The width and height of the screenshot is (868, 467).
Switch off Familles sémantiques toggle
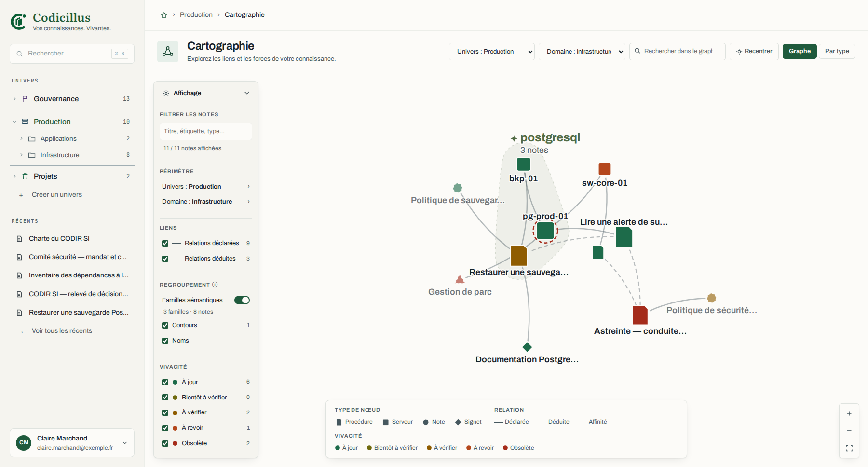tap(242, 300)
